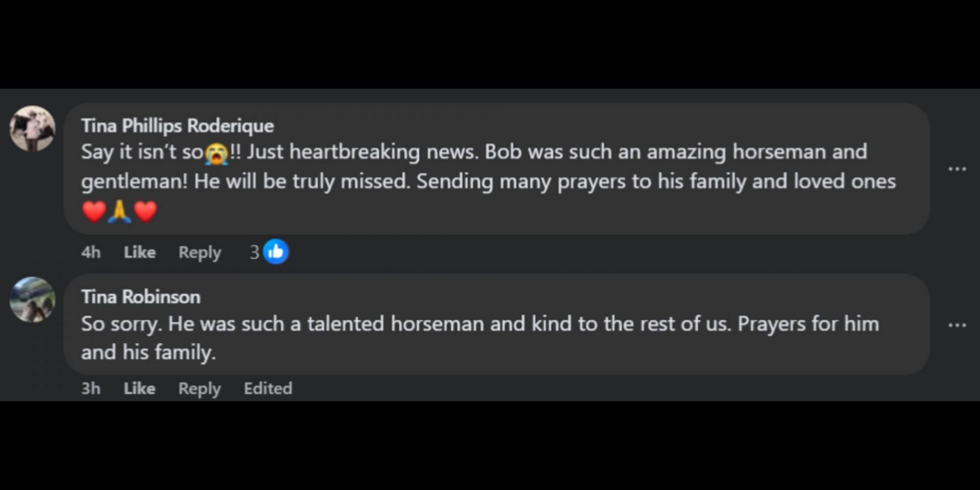This screenshot has height=490, width=980.
Task: Click Tina Phillips Roderique's profile picture
Action: point(33,128)
